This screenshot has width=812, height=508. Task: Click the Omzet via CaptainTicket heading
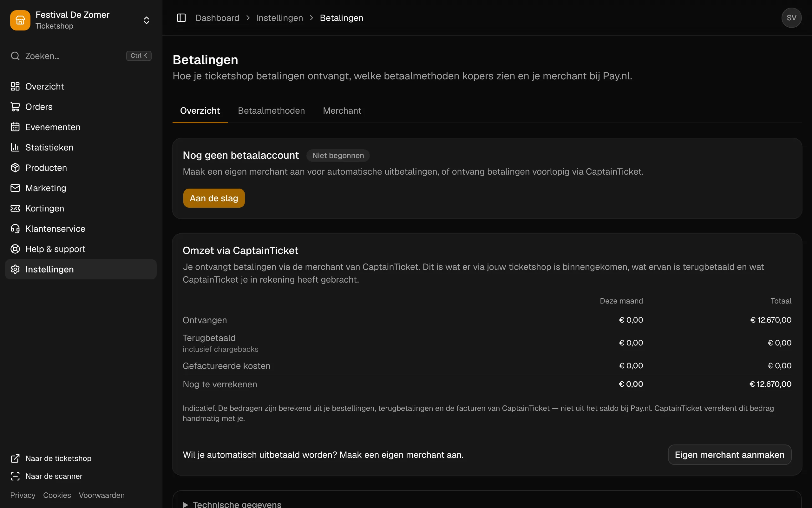pyautogui.click(x=240, y=251)
